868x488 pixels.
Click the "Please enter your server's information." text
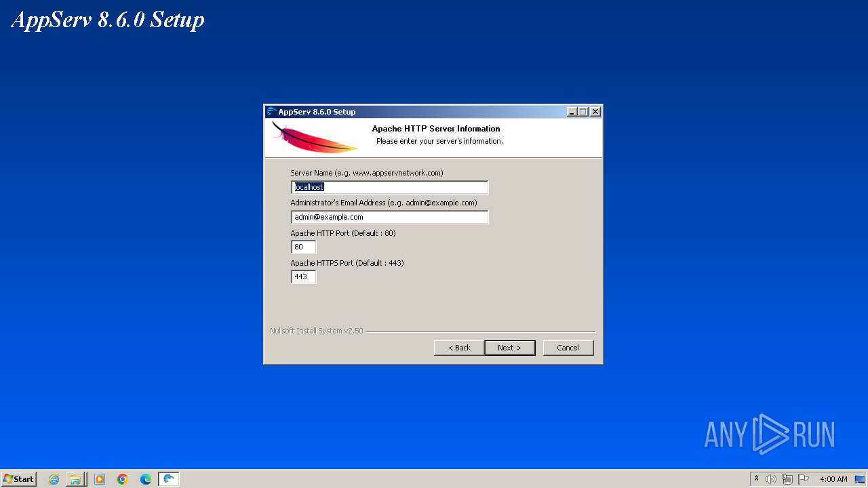439,141
